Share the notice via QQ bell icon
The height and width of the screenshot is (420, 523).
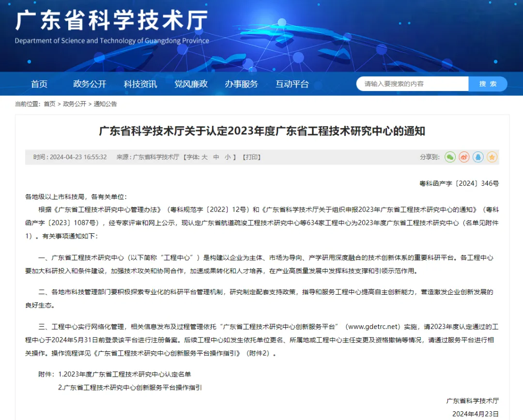[478, 157]
